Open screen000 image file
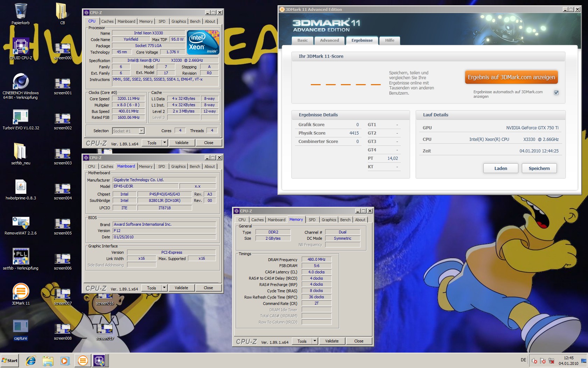This screenshot has width=588, height=368. 63,52
